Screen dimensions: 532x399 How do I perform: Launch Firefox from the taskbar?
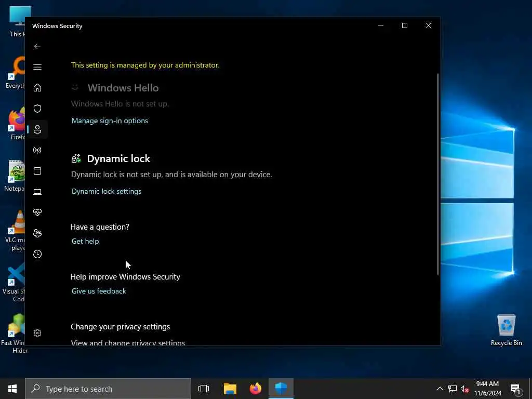click(256, 389)
